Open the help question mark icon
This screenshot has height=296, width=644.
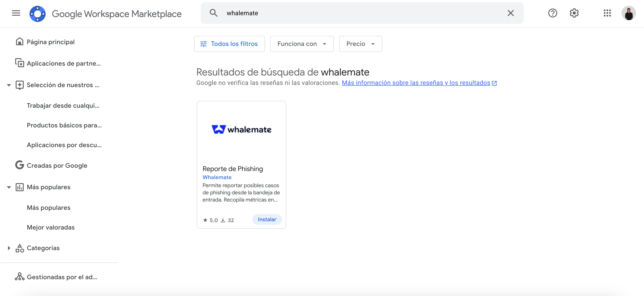[553, 13]
